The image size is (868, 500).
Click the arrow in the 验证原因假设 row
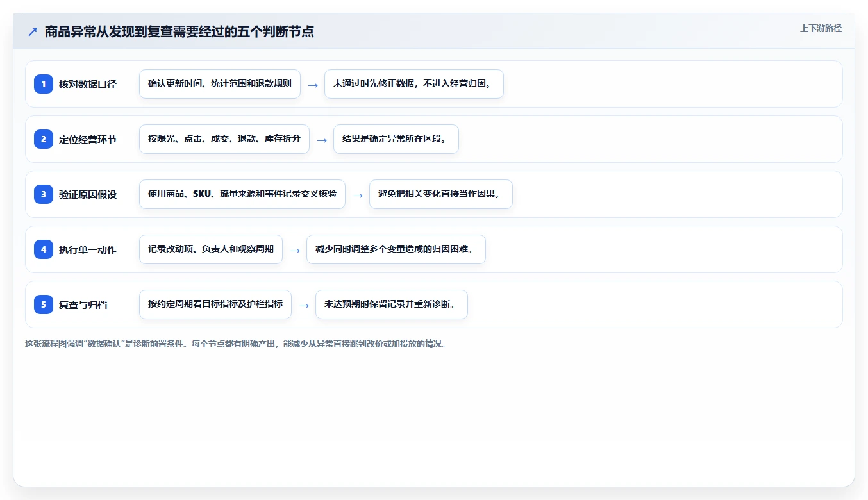click(358, 195)
